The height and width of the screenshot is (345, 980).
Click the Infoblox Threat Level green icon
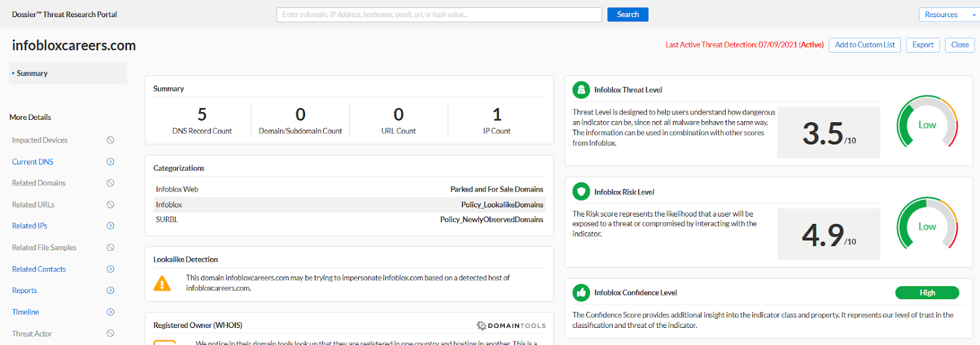581,90
